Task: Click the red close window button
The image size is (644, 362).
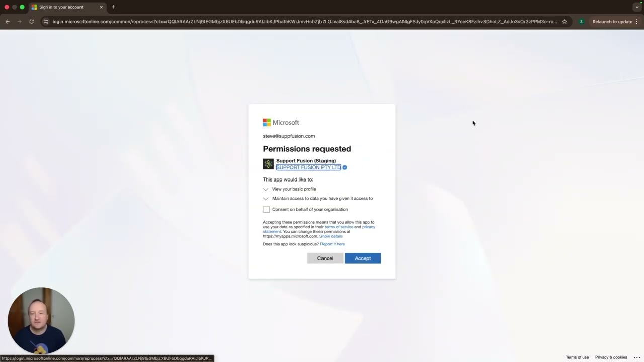Action: point(7,7)
